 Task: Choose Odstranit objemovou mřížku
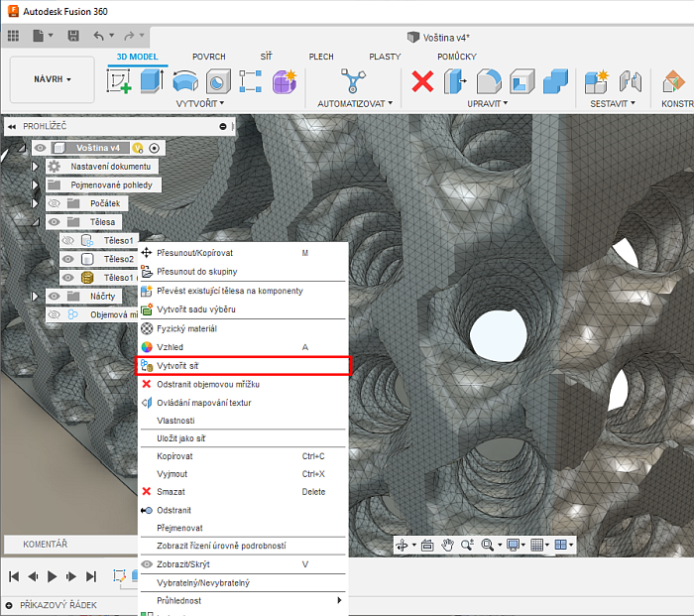point(243,385)
